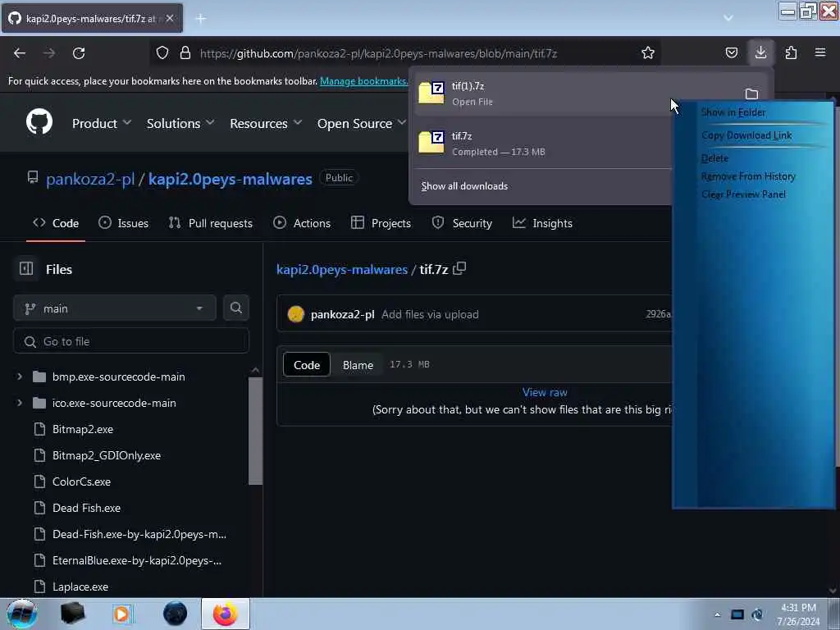Launch the media player taskbar icon
Screen dimensions: 840x630
[x=123, y=614]
